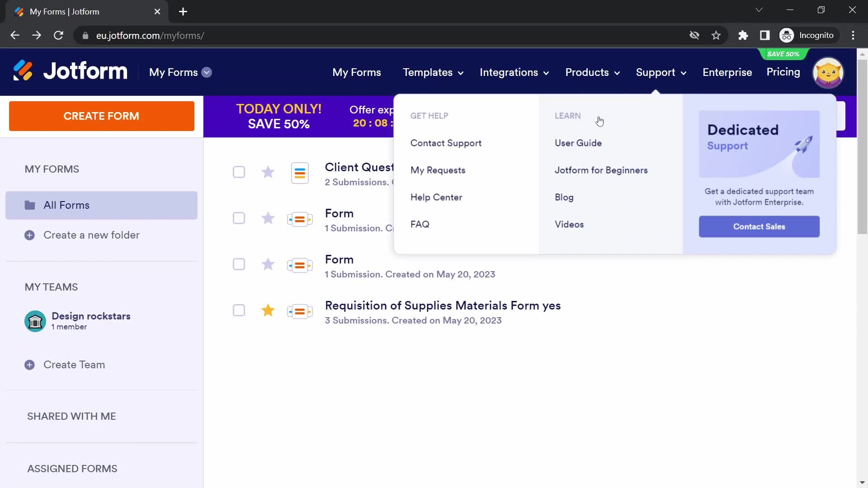Click the bookmark/save icon in browser toolbar
Image resolution: width=868 pixels, height=488 pixels.
(x=716, y=35)
